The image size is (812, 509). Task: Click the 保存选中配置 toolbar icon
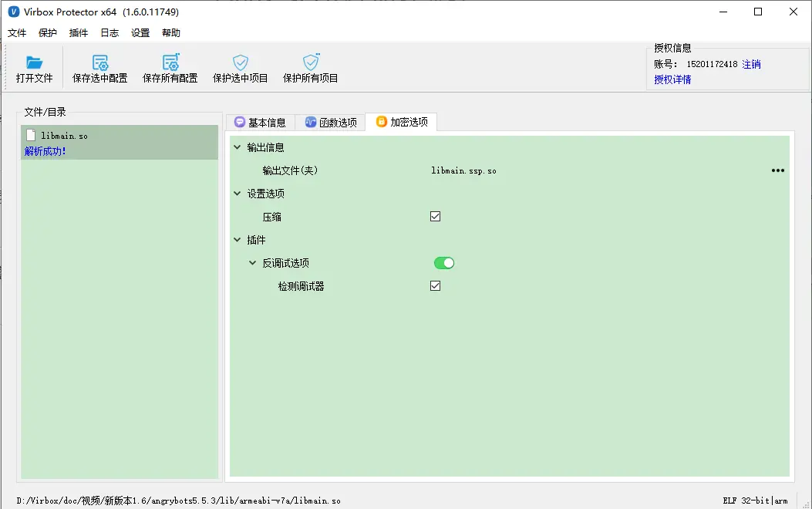(x=100, y=62)
